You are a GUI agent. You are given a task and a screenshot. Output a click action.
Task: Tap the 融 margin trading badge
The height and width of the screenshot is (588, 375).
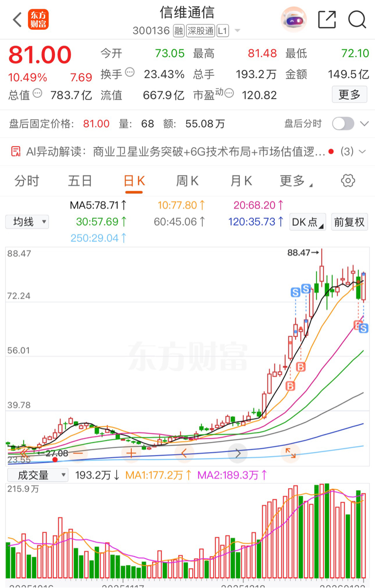point(178,31)
